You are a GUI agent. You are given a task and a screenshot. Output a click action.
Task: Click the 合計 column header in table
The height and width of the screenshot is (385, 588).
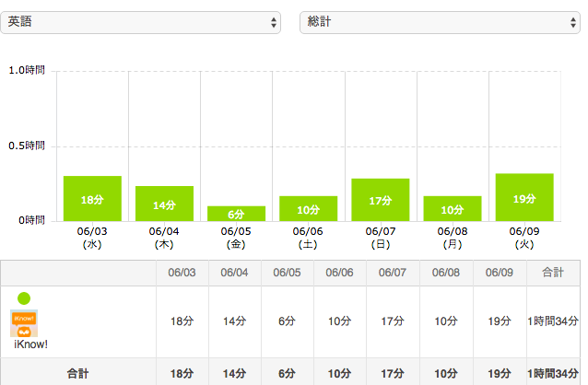click(553, 274)
